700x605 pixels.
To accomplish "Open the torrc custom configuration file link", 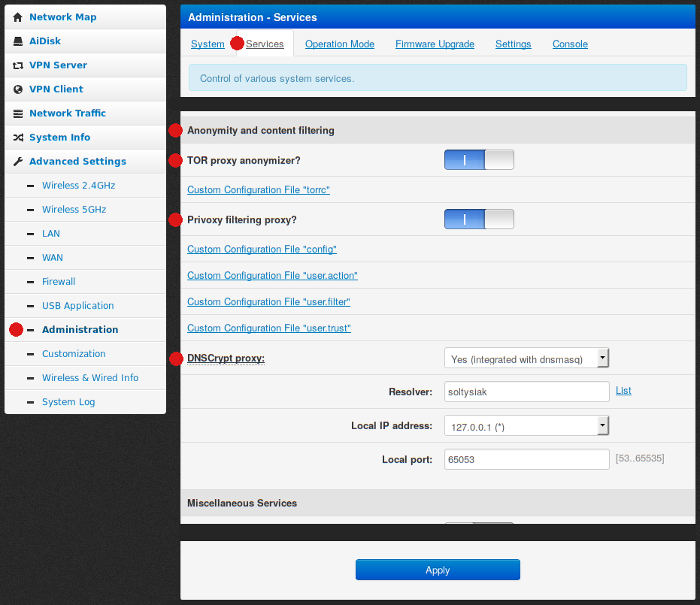I will (259, 189).
